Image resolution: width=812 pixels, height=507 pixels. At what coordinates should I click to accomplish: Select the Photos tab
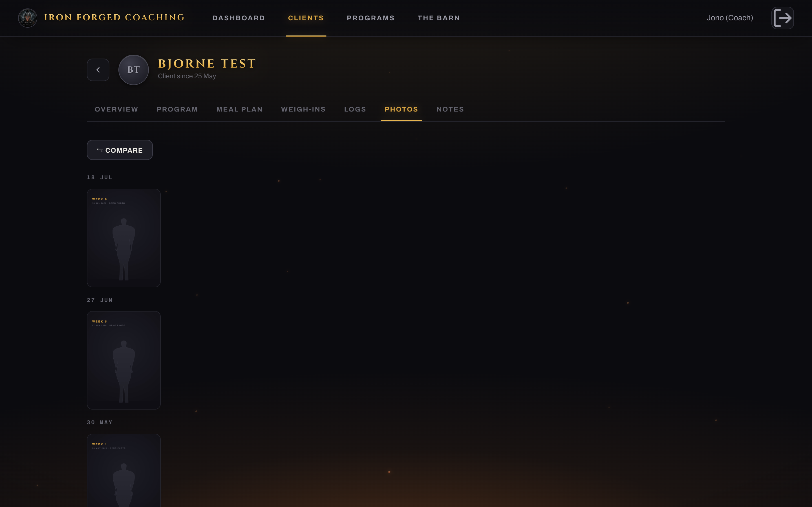401,109
